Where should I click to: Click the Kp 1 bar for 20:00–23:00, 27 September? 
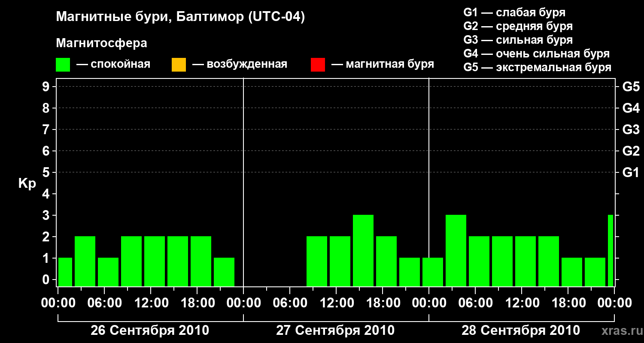[x=410, y=272]
